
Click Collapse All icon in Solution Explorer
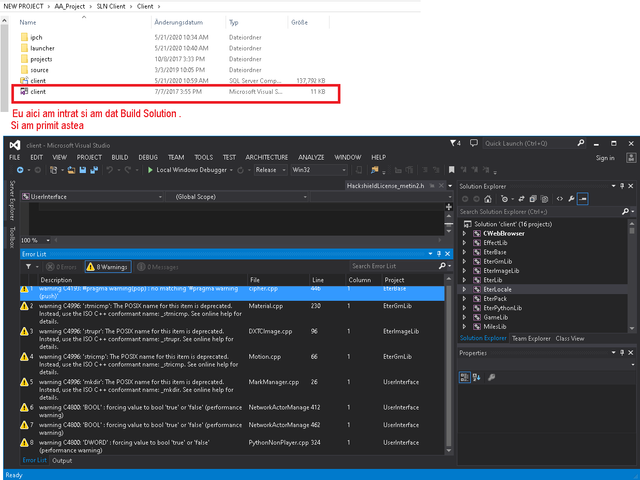tap(533, 199)
